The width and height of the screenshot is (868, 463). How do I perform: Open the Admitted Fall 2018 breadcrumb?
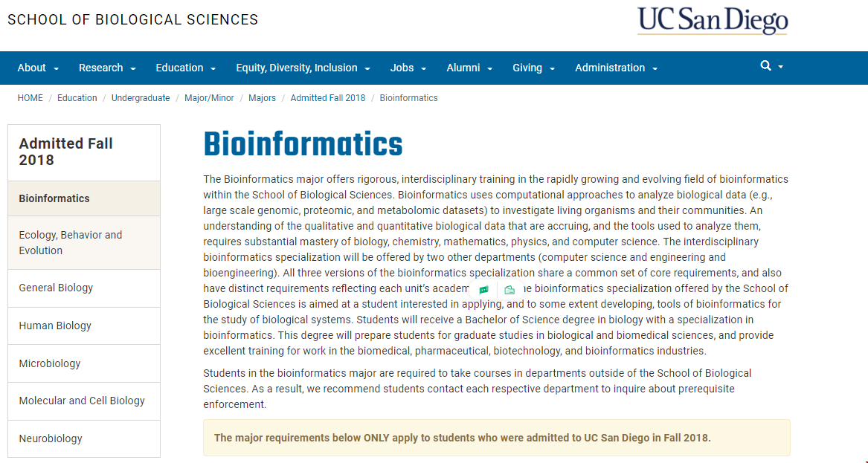pos(328,97)
